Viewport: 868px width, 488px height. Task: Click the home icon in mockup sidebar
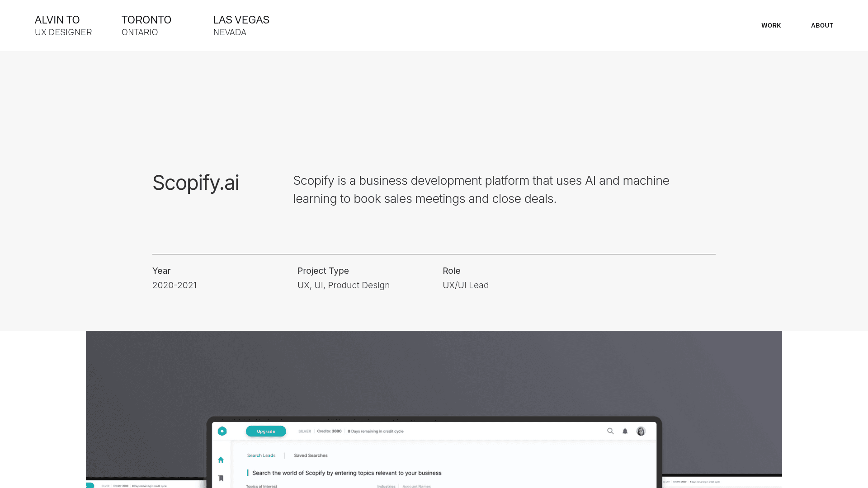[221, 460]
